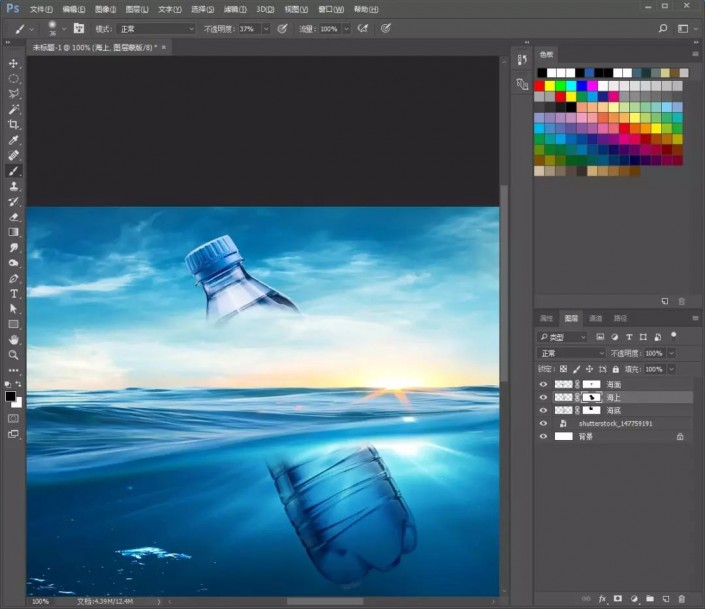This screenshot has height=609, width=705.
Task: Hide the 海底 layer
Action: pos(543,411)
